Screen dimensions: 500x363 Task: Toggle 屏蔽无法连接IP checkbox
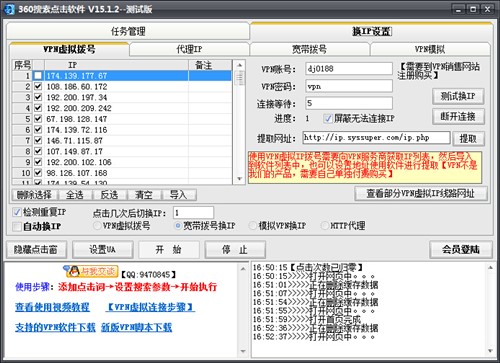328,118
